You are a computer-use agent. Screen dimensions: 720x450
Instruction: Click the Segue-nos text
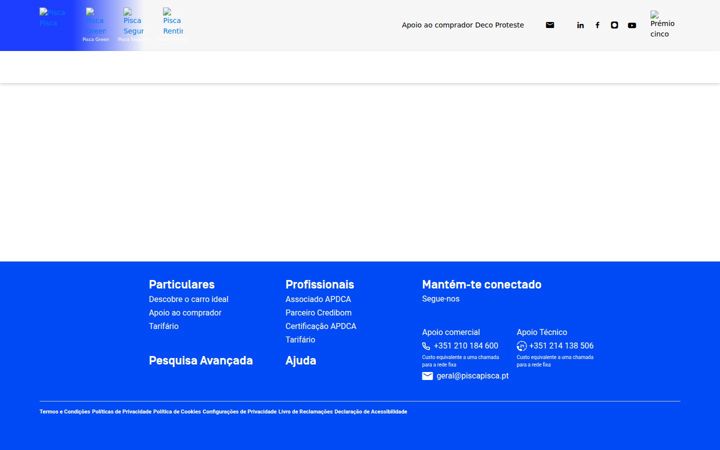point(440,299)
